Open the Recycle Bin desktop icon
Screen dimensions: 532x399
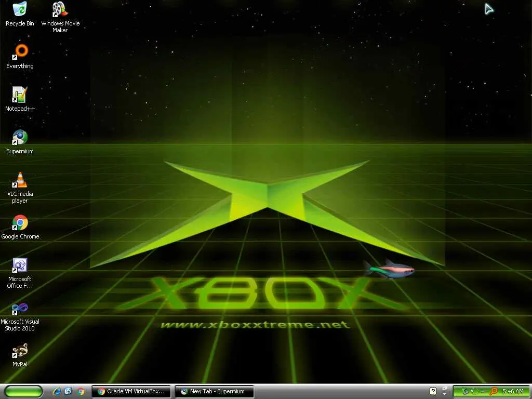(20, 14)
